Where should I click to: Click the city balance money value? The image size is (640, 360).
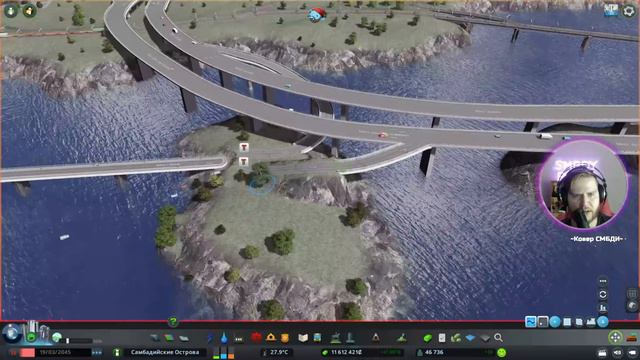click(346, 352)
